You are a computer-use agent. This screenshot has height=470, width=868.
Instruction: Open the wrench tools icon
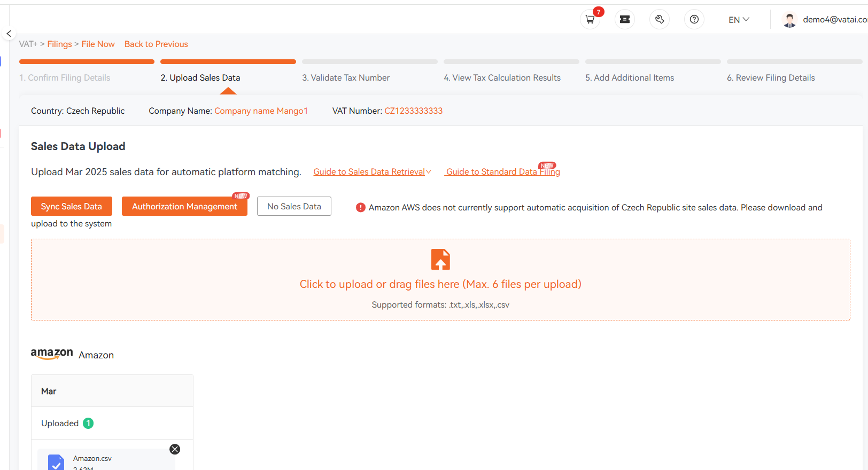660,20
